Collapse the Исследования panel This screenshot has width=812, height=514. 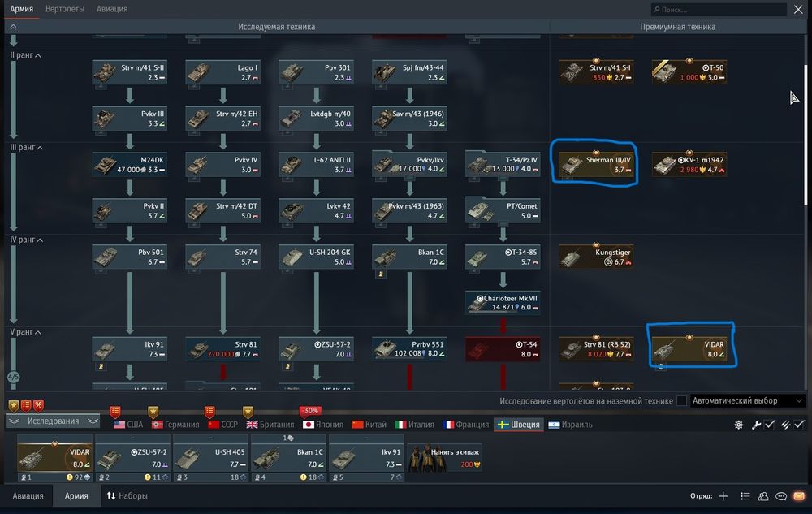53,421
